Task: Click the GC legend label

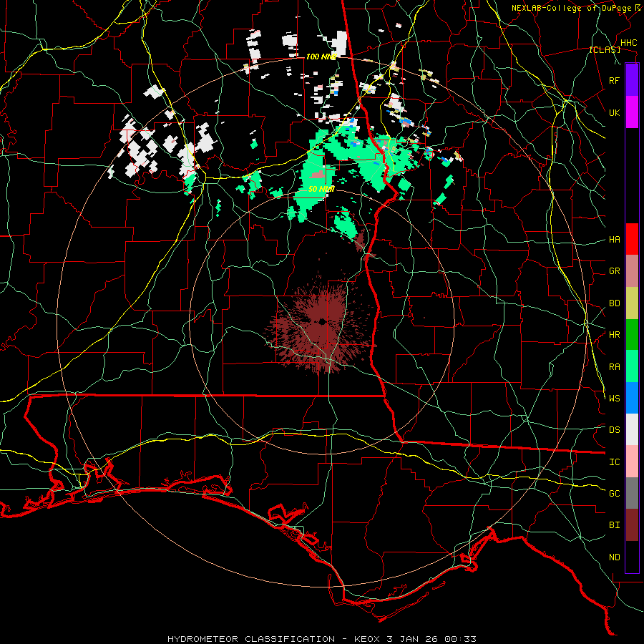Action: point(615,494)
